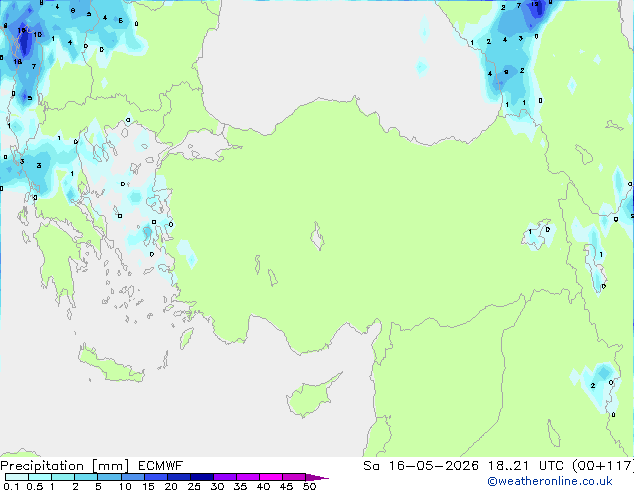This screenshot has width=634, height=490.
Task: Select the 1 mm legend color swatch
Action: (63, 477)
